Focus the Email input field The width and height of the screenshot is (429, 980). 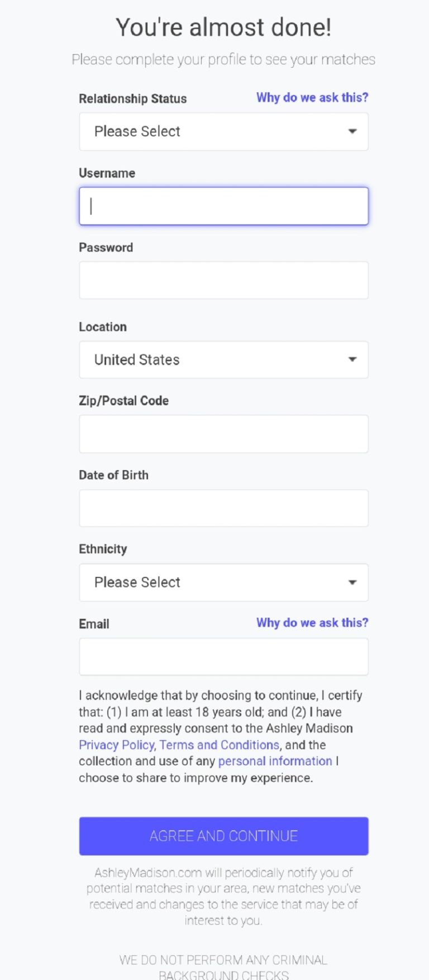[223, 657]
